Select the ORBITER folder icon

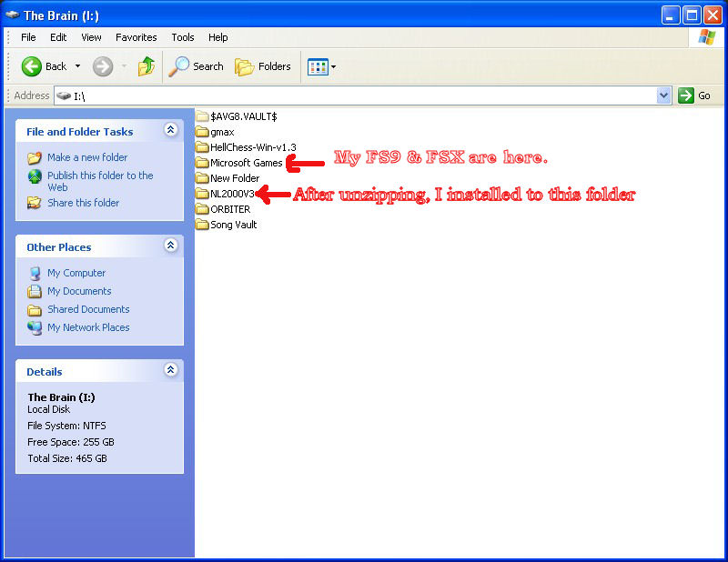coord(202,209)
